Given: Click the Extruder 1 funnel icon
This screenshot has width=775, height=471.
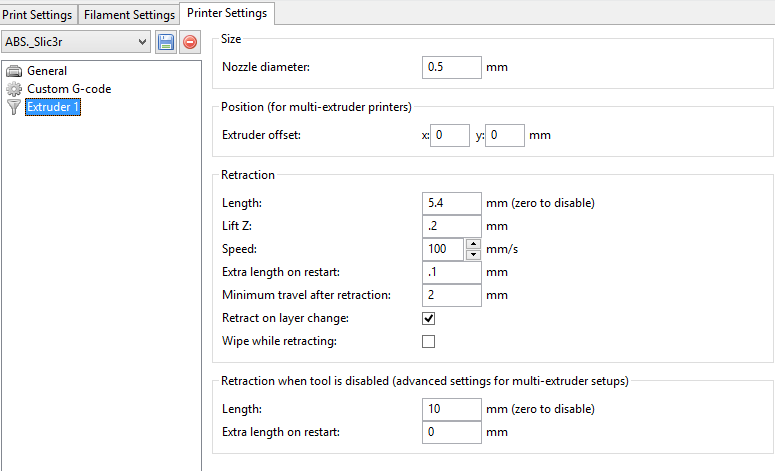Looking at the screenshot, I should click(x=14, y=108).
